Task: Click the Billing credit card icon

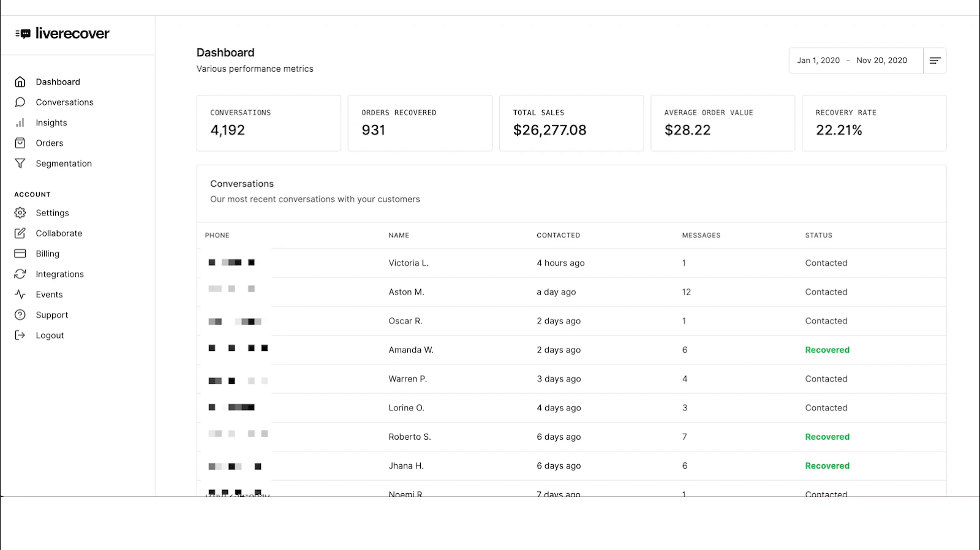Action: pyautogui.click(x=20, y=254)
